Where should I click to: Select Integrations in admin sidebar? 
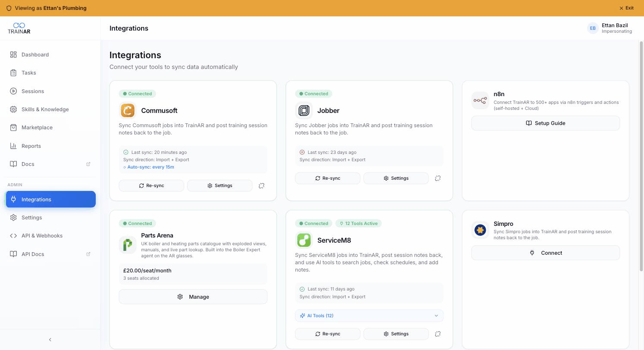click(x=50, y=199)
